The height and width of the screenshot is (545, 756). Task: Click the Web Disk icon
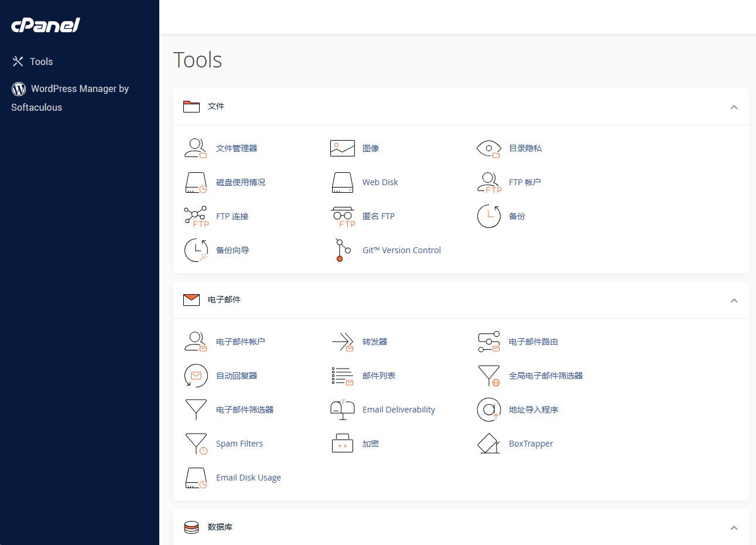(x=343, y=182)
